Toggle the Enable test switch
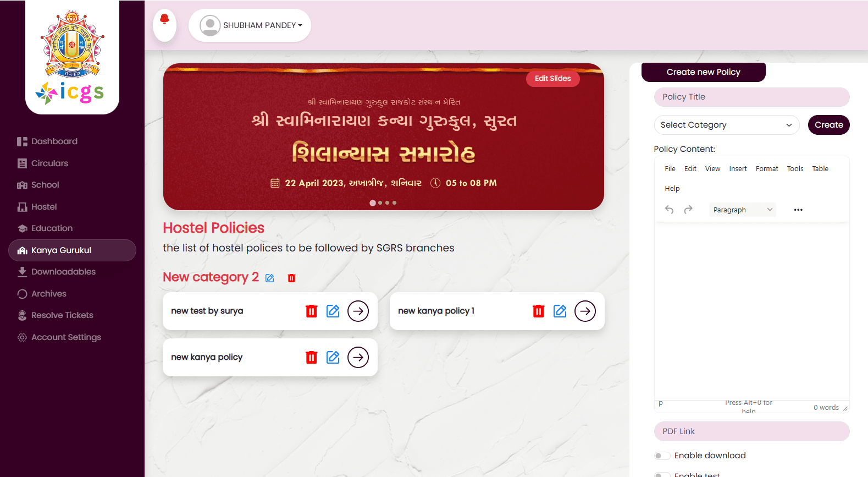 pyautogui.click(x=662, y=474)
